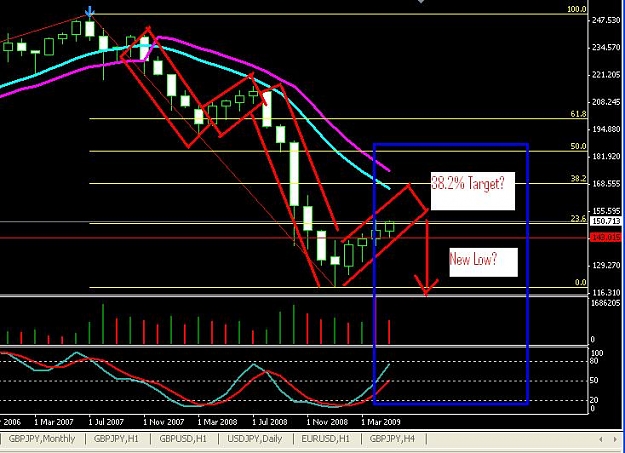Screen dimensions: 625x453
Task: Click the 208.245 price axis value
Action: (x=606, y=102)
